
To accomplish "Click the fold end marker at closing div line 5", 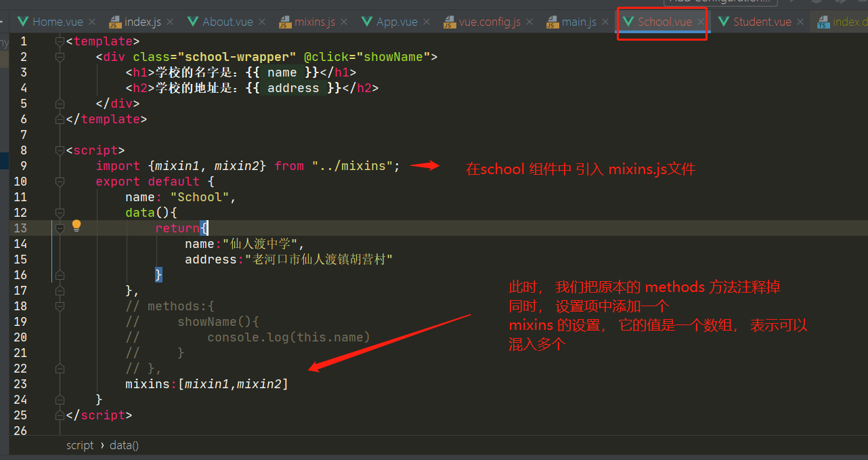I will click(60, 104).
